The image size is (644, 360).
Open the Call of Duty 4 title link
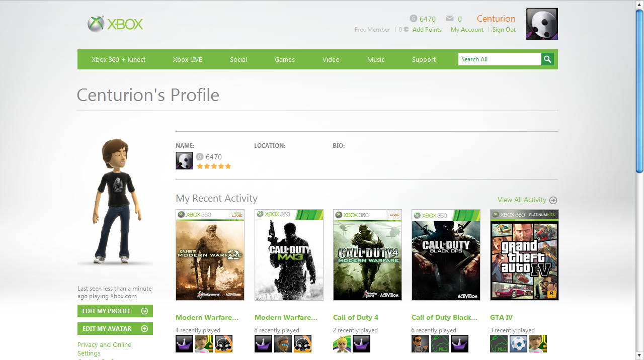click(x=356, y=317)
